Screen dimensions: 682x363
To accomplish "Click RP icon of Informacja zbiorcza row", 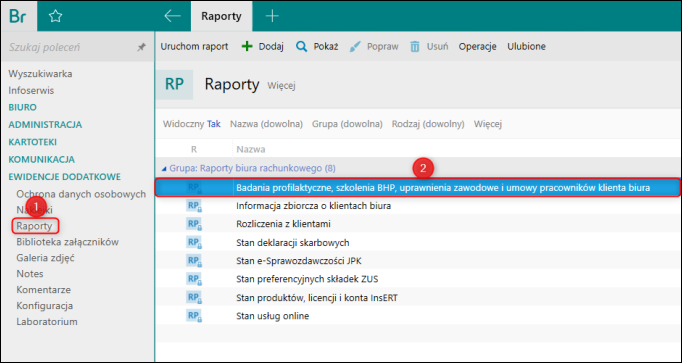I will coord(194,206).
